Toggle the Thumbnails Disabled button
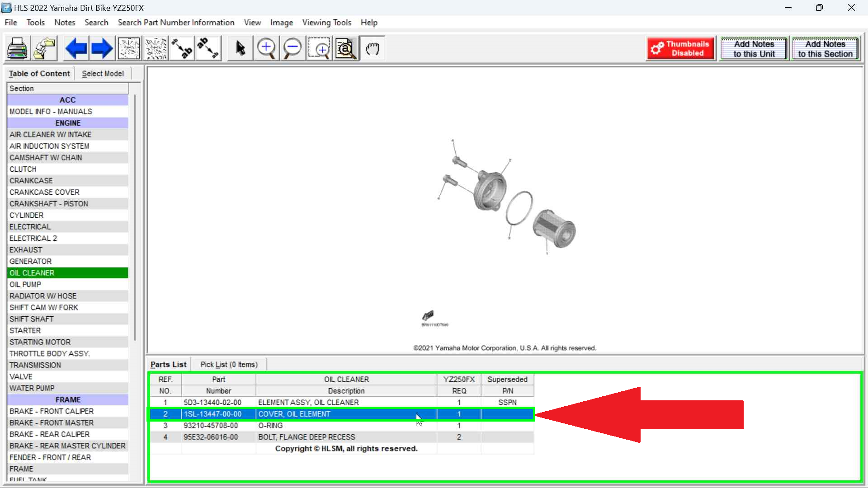This screenshot has width=868, height=488. point(681,48)
